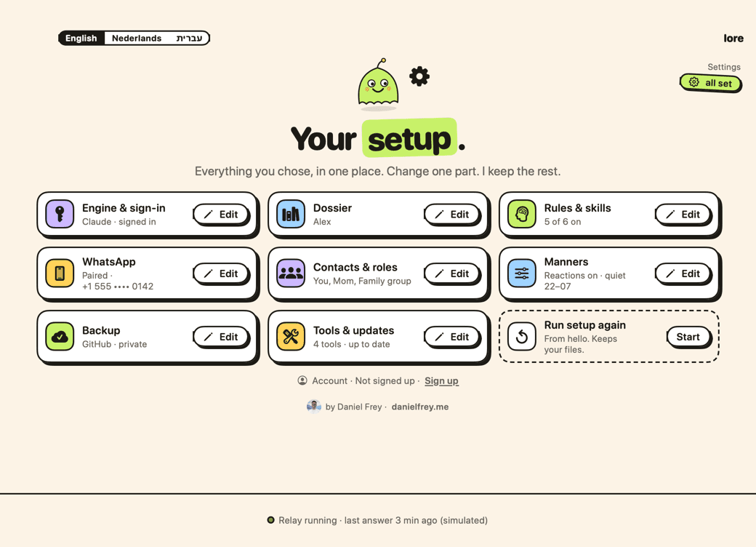Click the 'Alex' dossier name
Image resolution: width=756 pixels, height=547 pixels.
(x=322, y=222)
